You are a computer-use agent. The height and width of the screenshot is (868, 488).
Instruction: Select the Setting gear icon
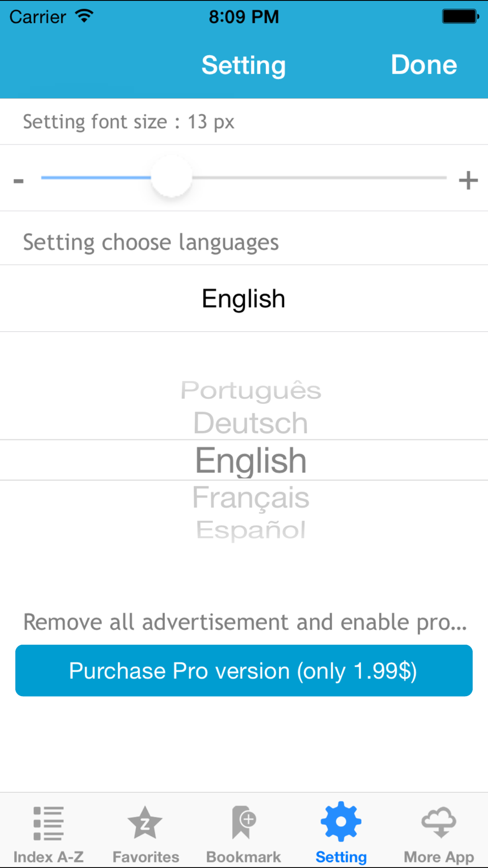[x=341, y=822]
